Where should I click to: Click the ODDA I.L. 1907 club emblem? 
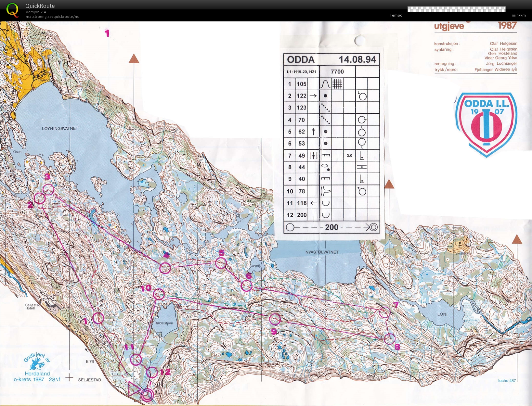point(486,124)
